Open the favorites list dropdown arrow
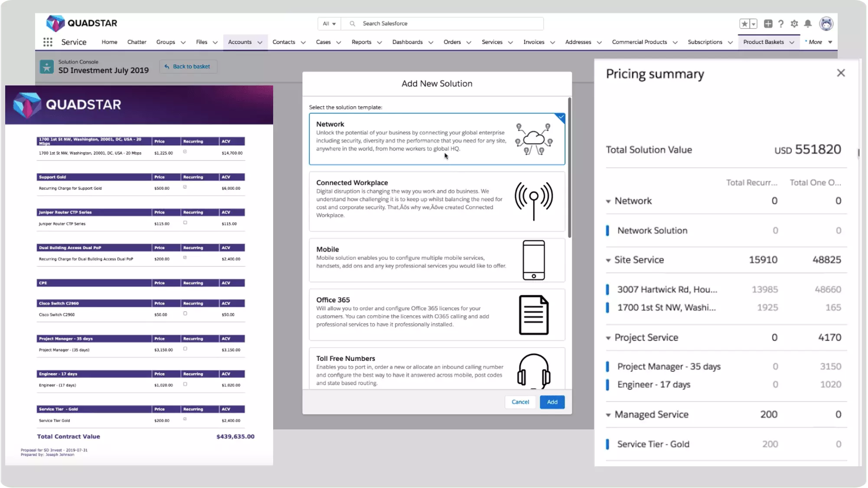The width and height of the screenshot is (868, 488). pyautogui.click(x=754, y=24)
